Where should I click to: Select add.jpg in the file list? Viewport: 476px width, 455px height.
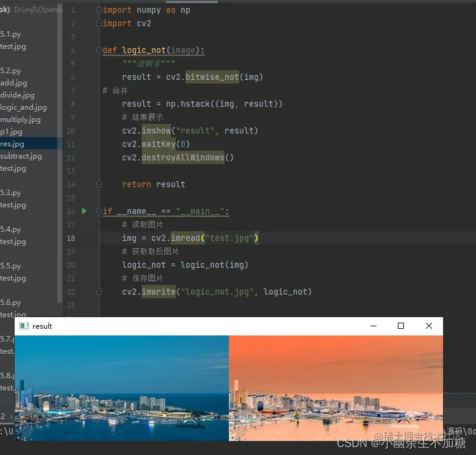click(13, 82)
